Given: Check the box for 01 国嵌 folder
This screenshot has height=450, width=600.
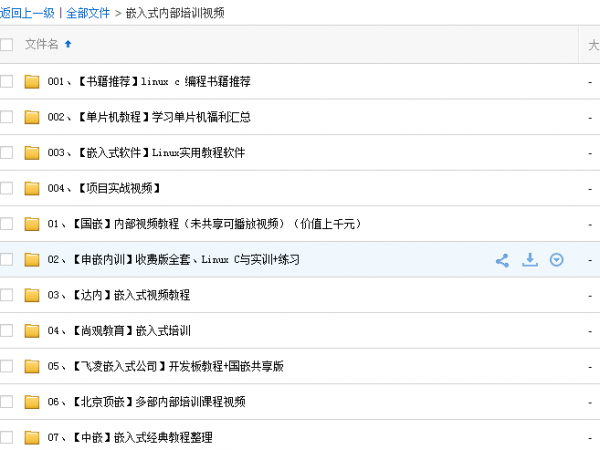Looking at the screenshot, I should [7, 224].
